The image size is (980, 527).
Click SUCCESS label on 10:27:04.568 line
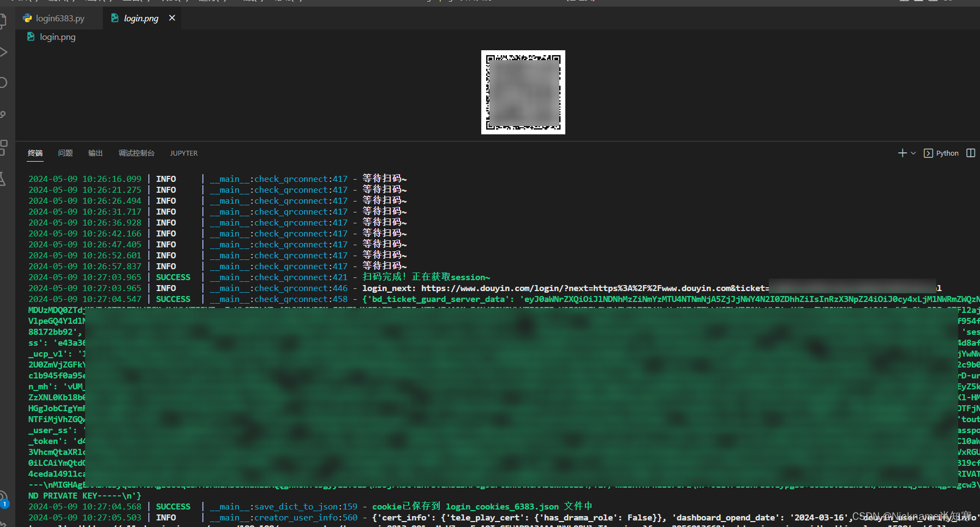click(x=173, y=507)
